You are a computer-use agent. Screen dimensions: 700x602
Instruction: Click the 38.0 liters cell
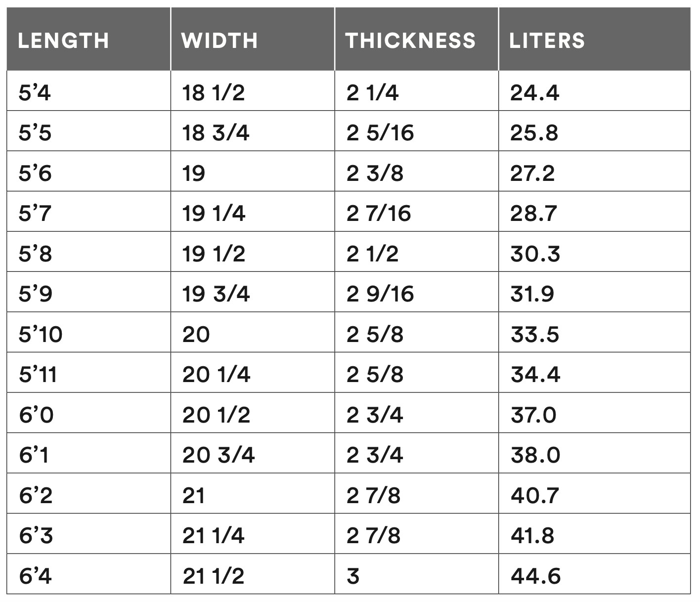535,455
